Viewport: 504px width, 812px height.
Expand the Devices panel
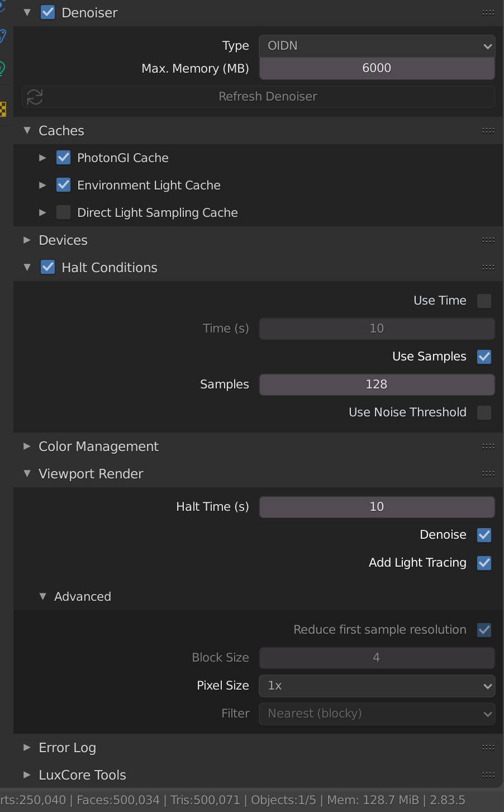(x=63, y=240)
